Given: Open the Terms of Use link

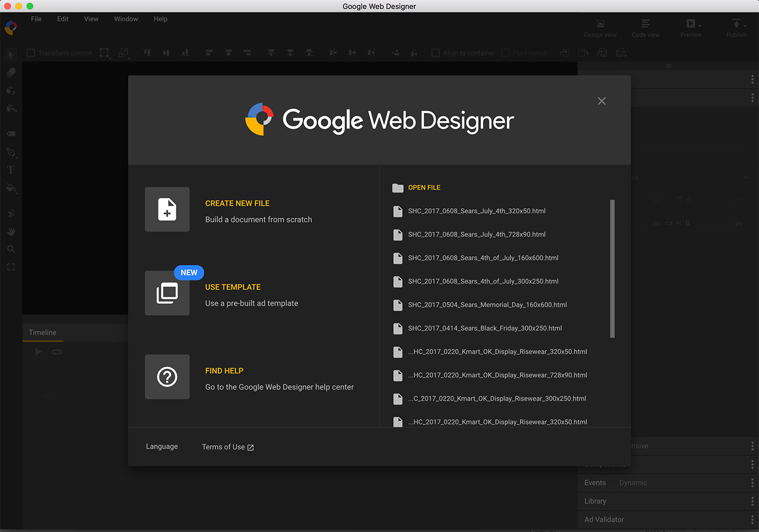Looking at the screenshot, I should click(228, 447).
